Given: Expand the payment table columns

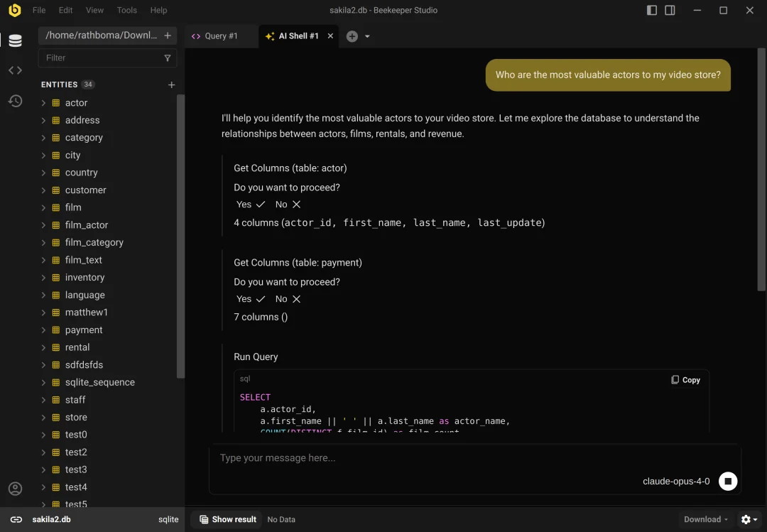Looking at the screenshot, I should [x=43, y=330].
